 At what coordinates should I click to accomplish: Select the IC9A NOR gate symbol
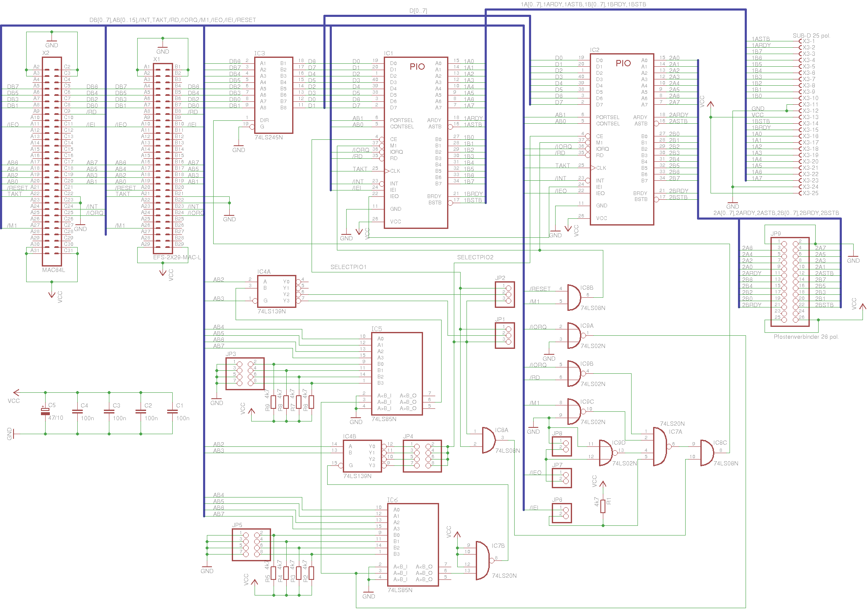click(574, 335)
